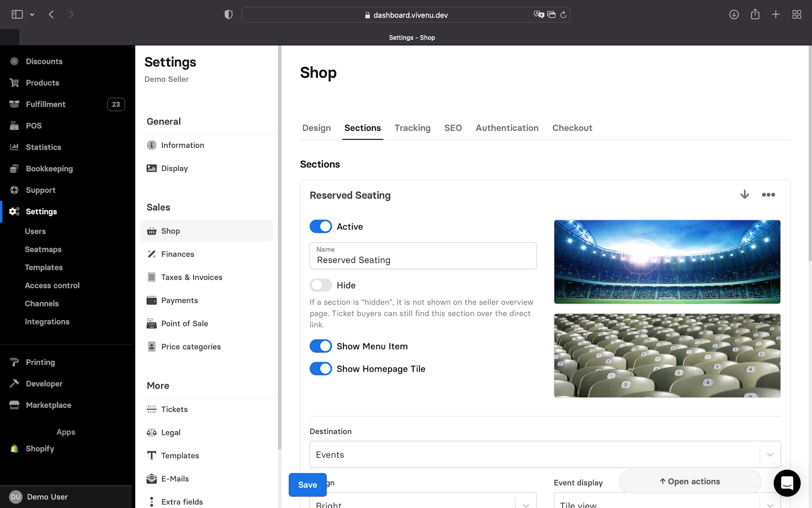This screenshot has height=508, width=812.
Task: Open the Bright design dropdown
Action: (x=423, y=503)
